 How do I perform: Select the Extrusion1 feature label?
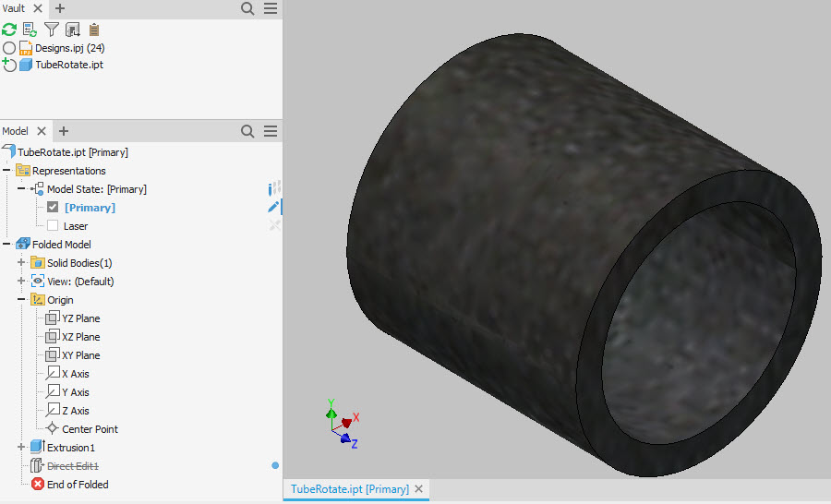tap(71, 448)
